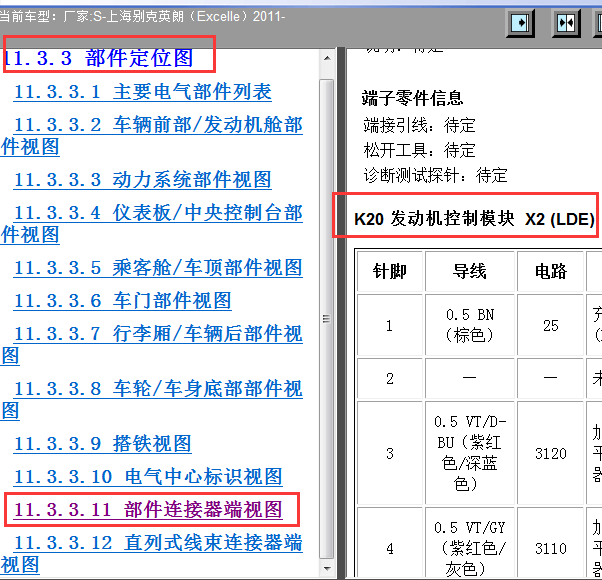
Task: Click the 导线 column header
Action: pyautogui.click(x=470, y=271)
